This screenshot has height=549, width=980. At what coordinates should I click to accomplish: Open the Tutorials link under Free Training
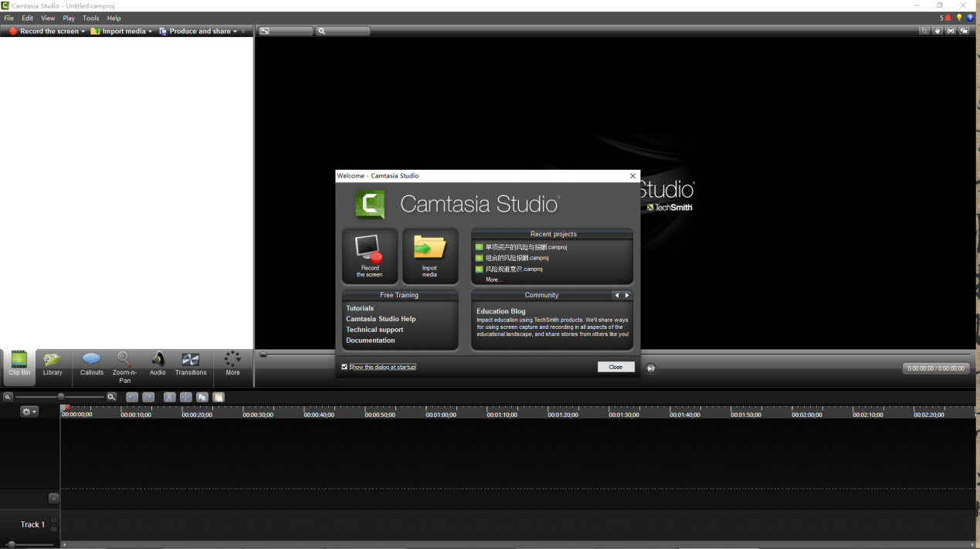360,308
